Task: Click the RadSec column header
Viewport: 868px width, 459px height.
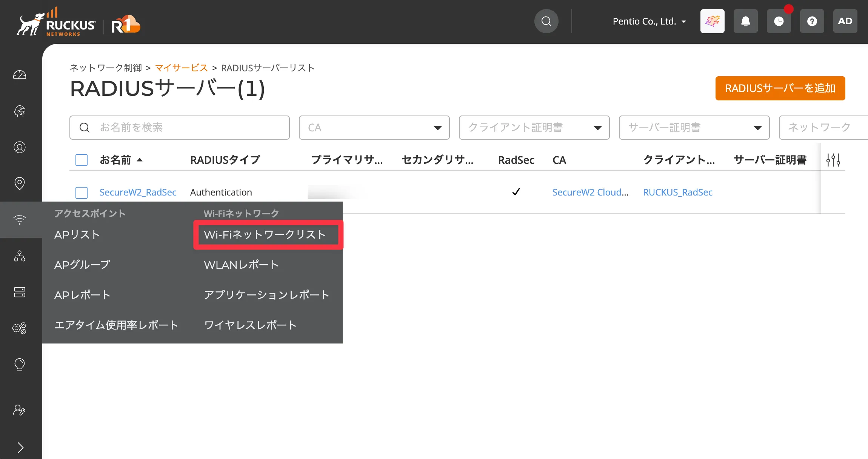Action: pos(516,160)
